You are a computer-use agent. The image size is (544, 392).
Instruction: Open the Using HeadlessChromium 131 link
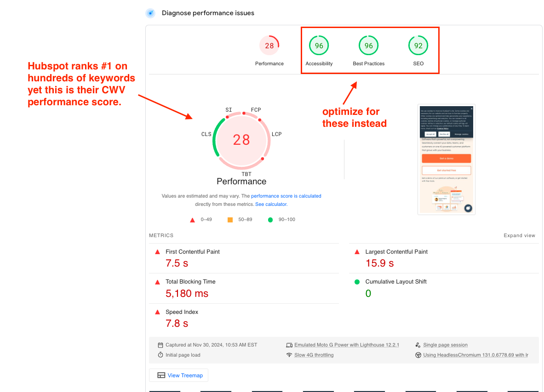point(475,355)
